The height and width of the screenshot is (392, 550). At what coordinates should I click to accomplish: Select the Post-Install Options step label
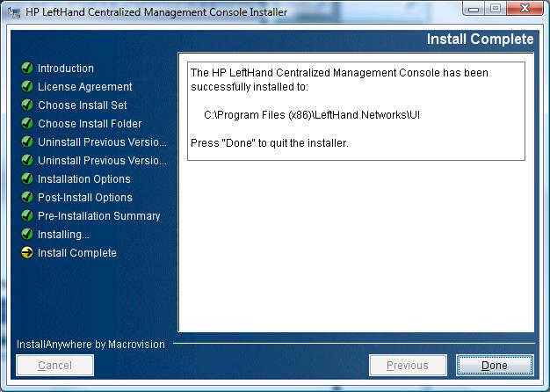tap(84, 198)
